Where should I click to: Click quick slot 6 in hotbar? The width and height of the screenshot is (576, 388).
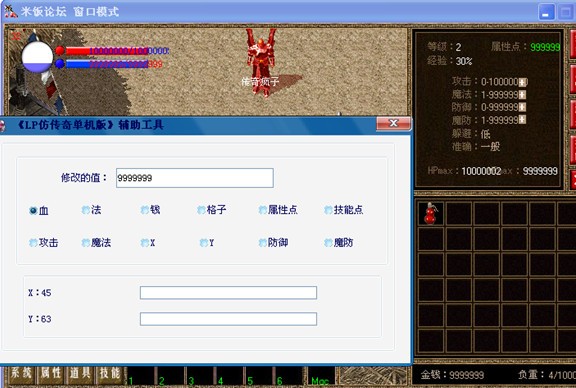(289, 376)
